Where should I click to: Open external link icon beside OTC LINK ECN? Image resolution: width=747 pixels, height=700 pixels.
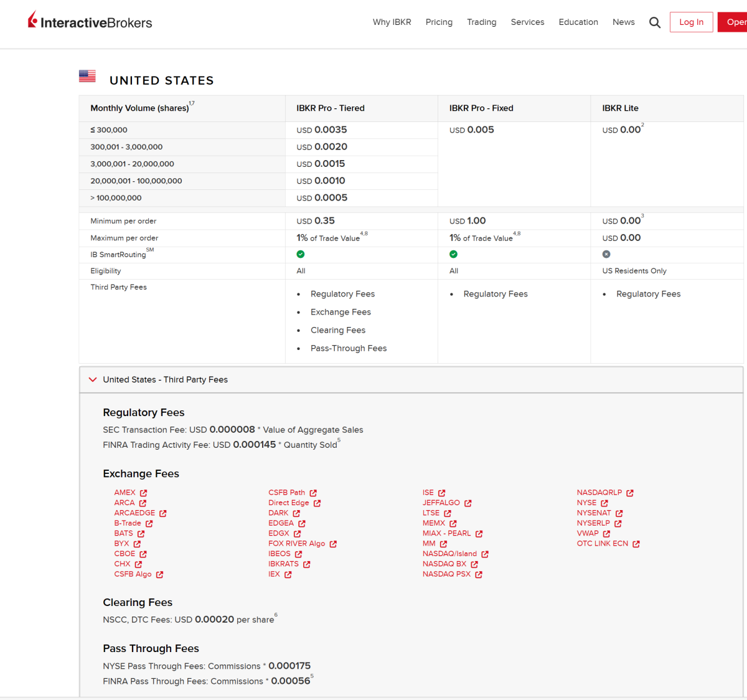(636, 544)
